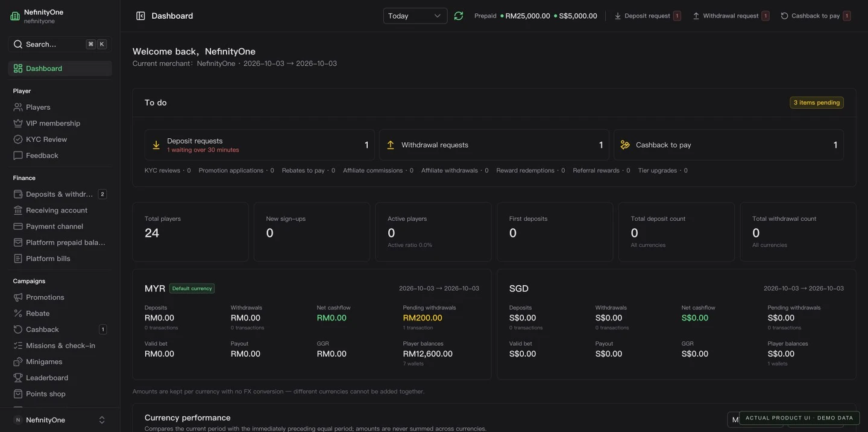Click the NefinityOne logo icon
868x432 pixels.
click(15, 16)
